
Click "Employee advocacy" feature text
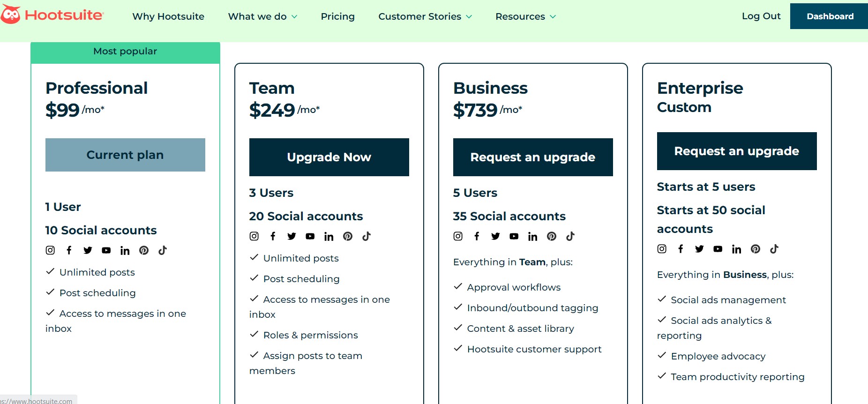(718, 356)
